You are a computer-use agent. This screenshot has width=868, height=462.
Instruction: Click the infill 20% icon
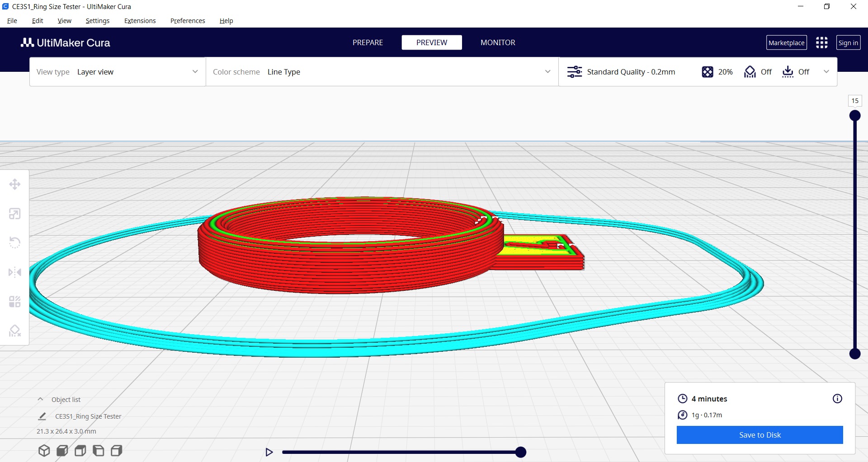click(x=707, y=72)
